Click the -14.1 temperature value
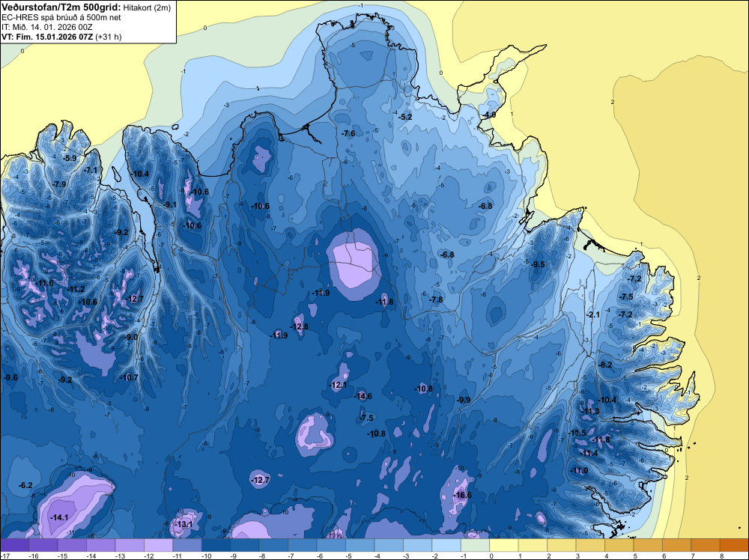Image resolution: width=749 pixels, height=560 pixels. coord(59,517)
